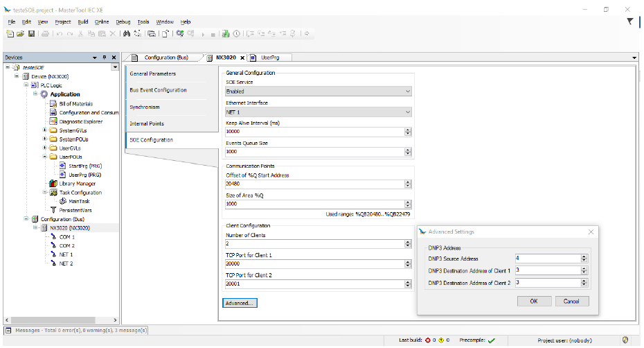Expand the UserGVLs folder
Viewport: 644px width, 348px height.
click(x=45, y=148)
